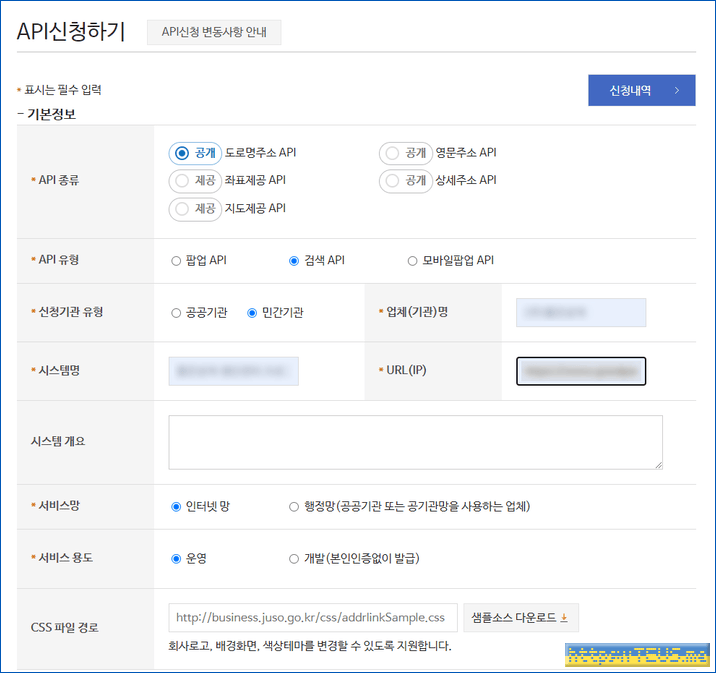This screenshot has height=673, width=716.
Task: Focus the CSS 파일 경로 input field
Action: click(313, 618)
